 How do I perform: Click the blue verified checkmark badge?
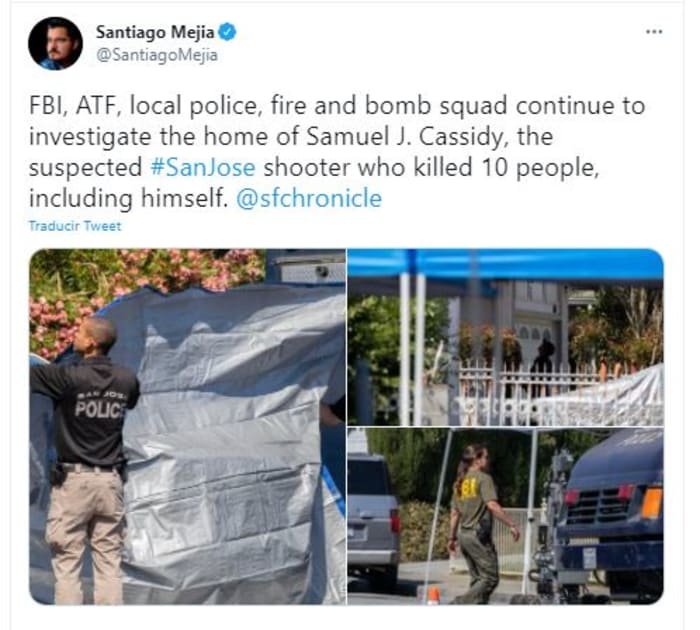(x=227, y=32)
